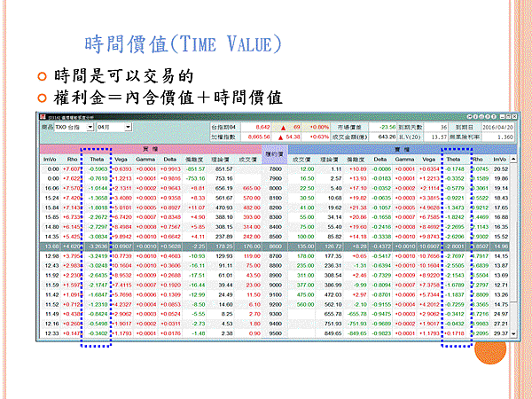Image resolution: width=532 pixels, height=399 pixels.
Task: Click the 成交金額(億) value 643.26
Action: tap(387, 137)
